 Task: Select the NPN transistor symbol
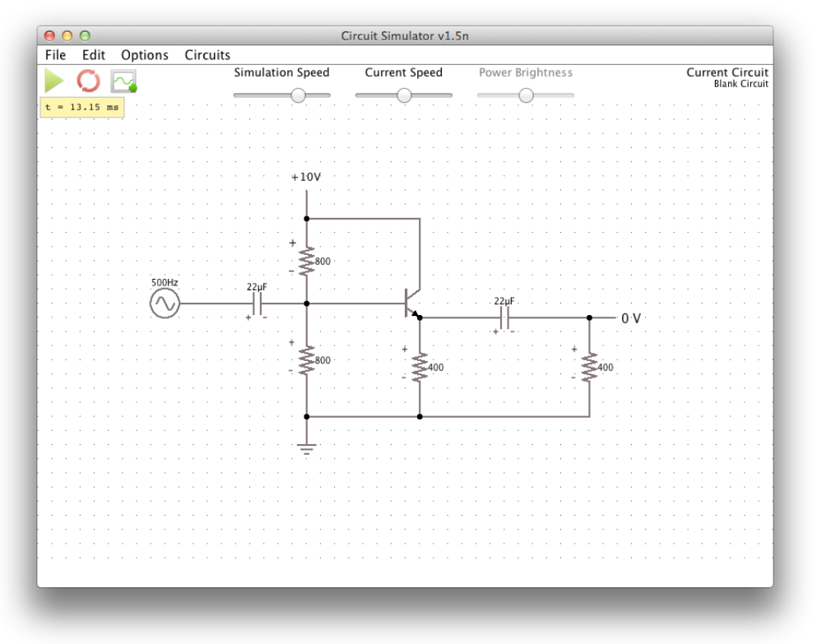pyautogui.click(x=412, y=303)
